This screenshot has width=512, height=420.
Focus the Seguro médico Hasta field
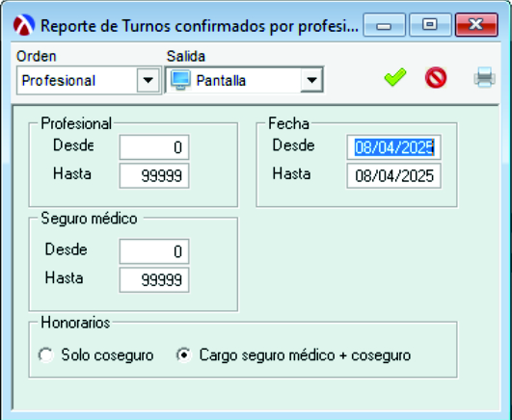pyautogui.click(x=154, y=279)
